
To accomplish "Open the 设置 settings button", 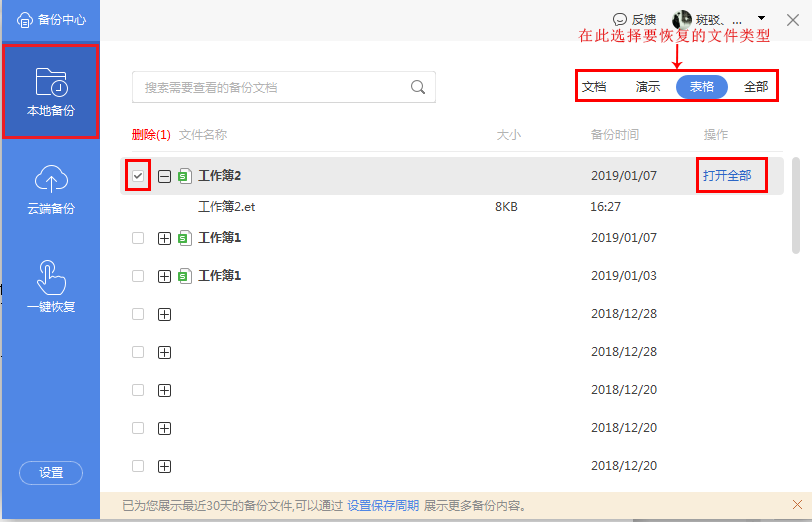I will coord(51,473).
